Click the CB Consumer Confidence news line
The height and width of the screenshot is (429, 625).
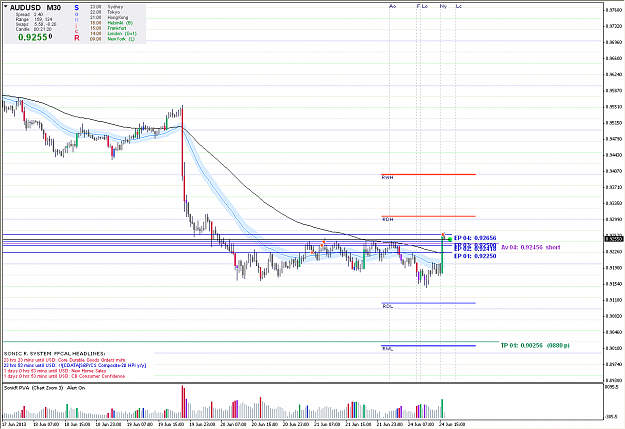pyautogui.click(x=64, y=376)
